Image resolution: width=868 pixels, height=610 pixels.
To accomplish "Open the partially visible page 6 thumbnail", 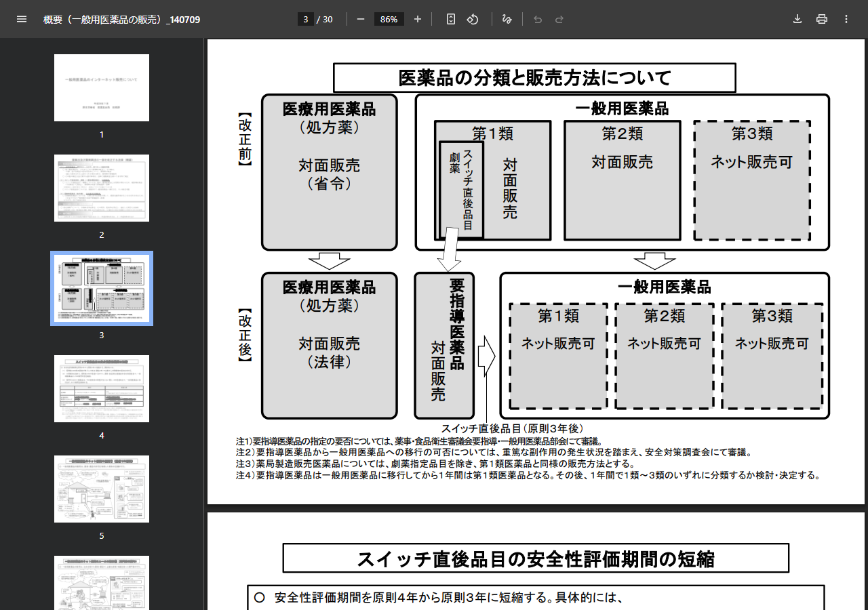I will coord(102,583).
